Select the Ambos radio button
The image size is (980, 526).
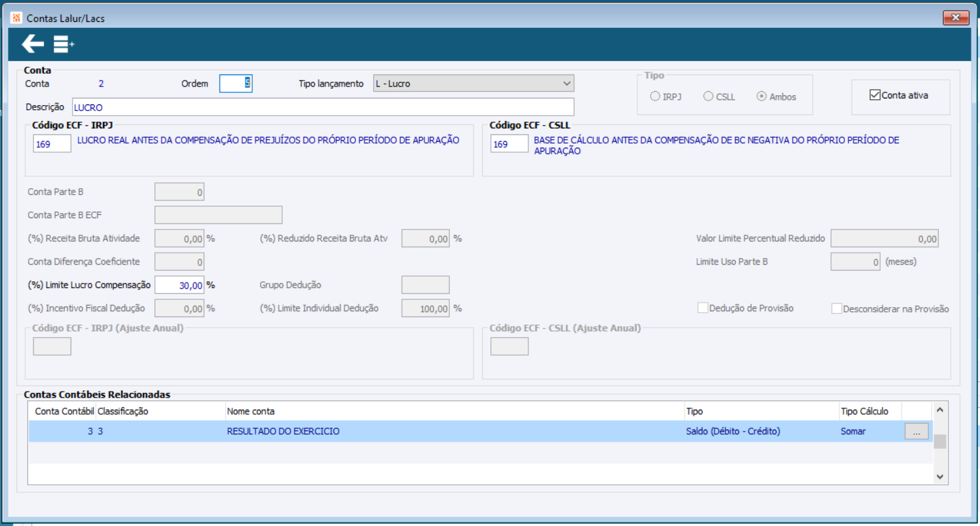coord(761,96)
